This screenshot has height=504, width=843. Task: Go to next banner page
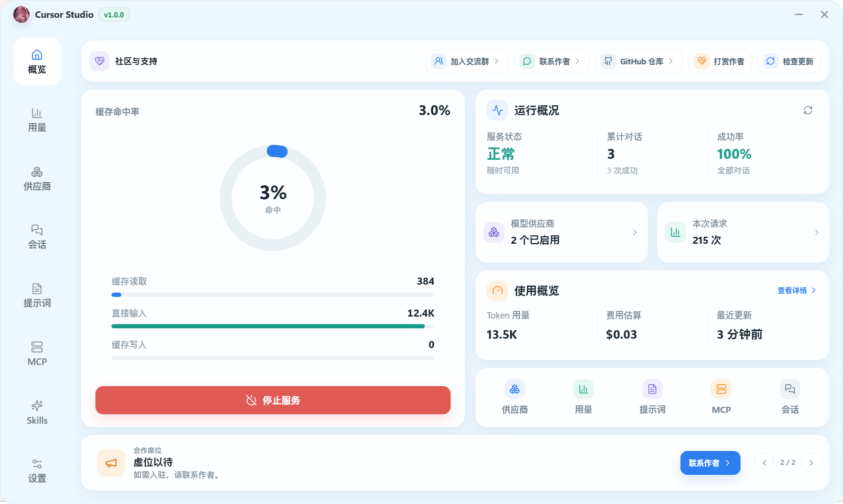pyautogui.click(x=811, y=463)
